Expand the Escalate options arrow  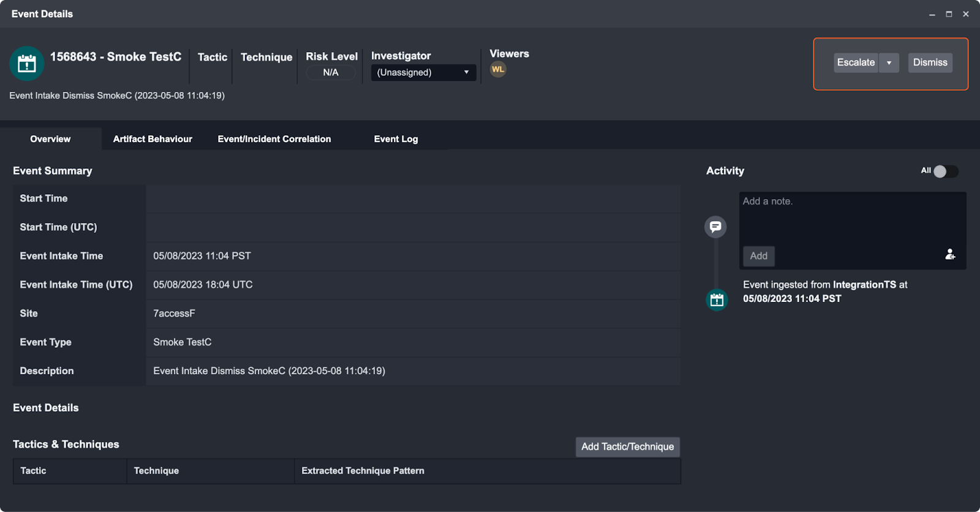889,62
